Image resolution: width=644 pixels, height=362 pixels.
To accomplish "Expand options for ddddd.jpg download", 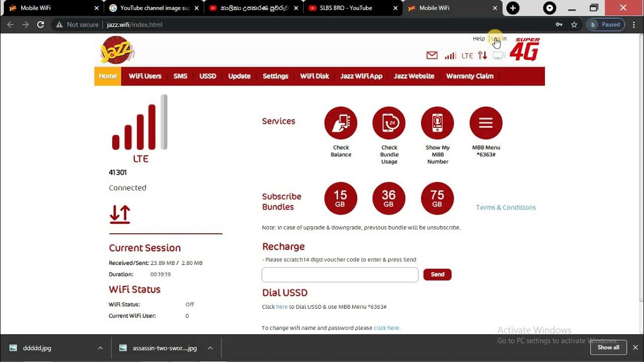I will [100, 348].
